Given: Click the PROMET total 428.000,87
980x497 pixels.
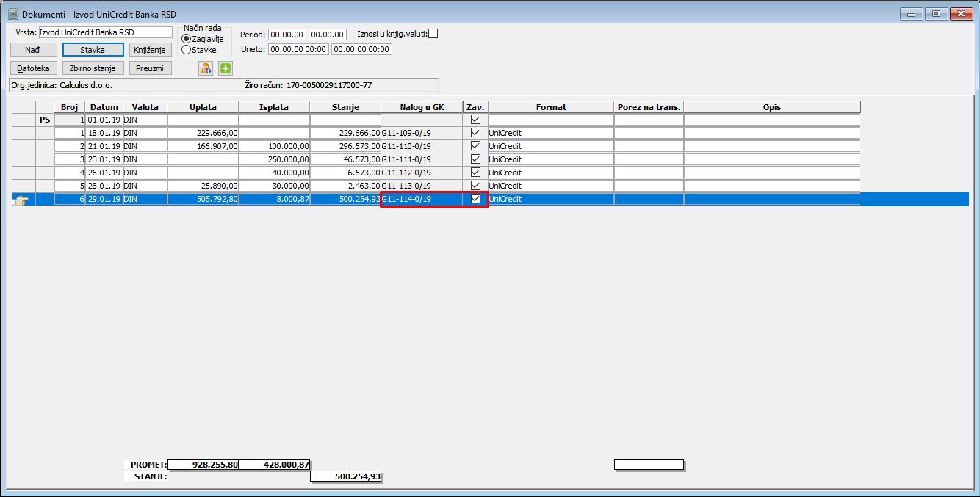Looking at the screenshot, I should (275, 465).
